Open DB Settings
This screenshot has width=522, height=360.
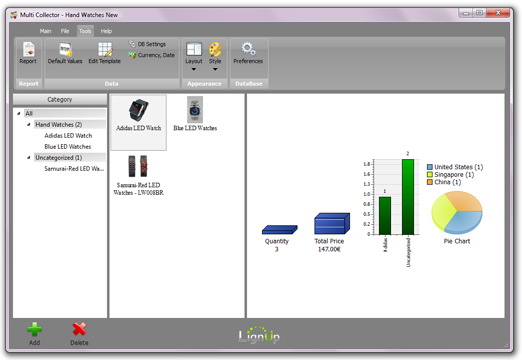point(148,44)
